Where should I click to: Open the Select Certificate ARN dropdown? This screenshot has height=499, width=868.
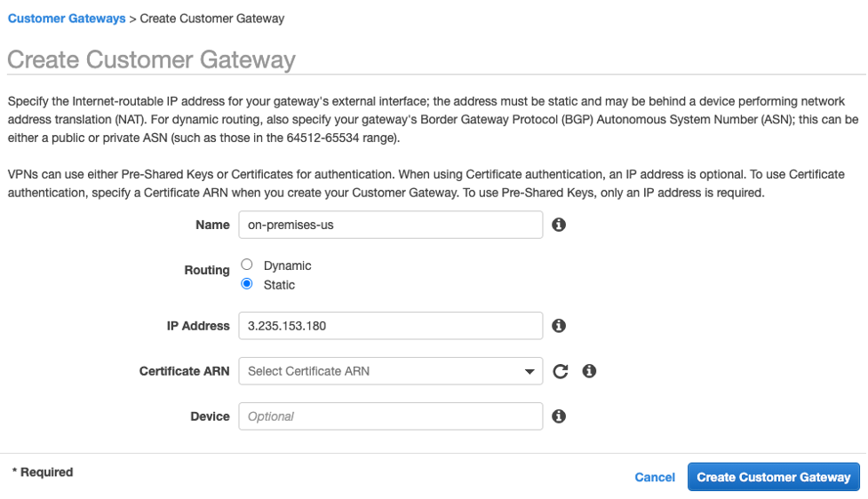(x=391, y=371)
